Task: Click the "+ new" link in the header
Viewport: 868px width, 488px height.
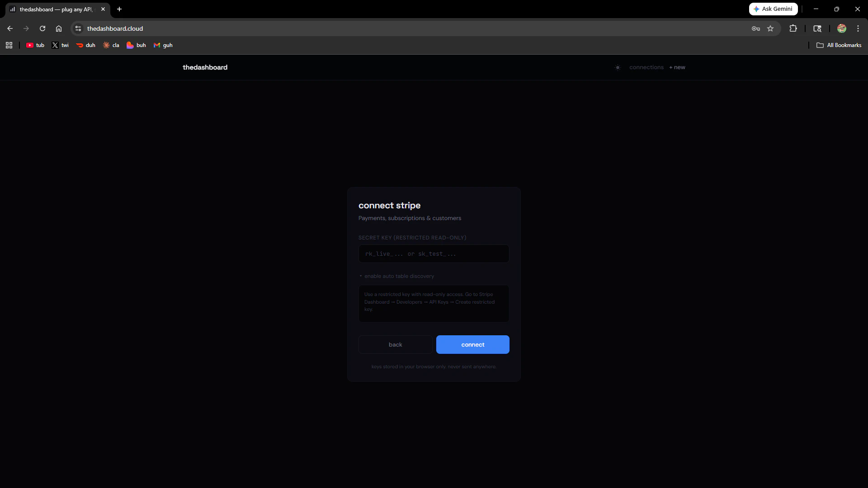Action: coord(677,67)
